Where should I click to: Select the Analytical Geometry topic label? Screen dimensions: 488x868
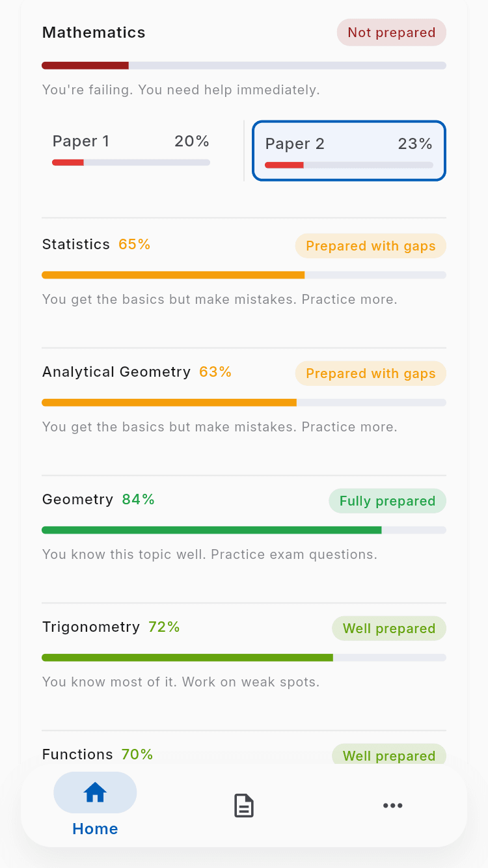click(x=116, y=372)
